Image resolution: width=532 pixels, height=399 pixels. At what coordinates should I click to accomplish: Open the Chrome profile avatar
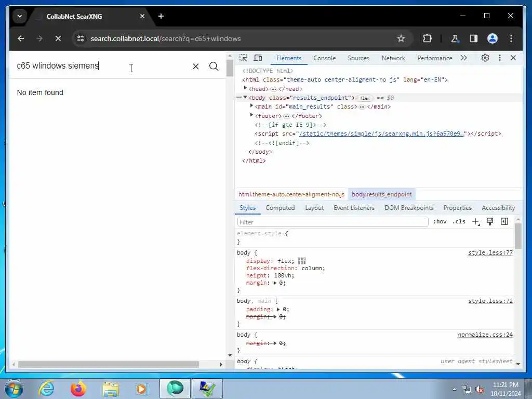point(493,38)
